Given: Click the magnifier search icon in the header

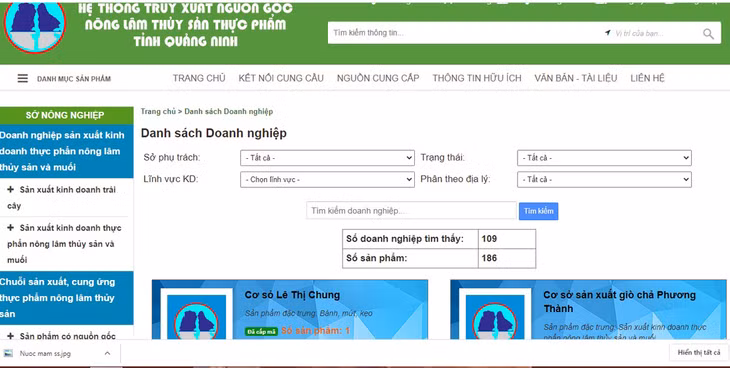Looking at the screenshot, I should pos(708,34).
